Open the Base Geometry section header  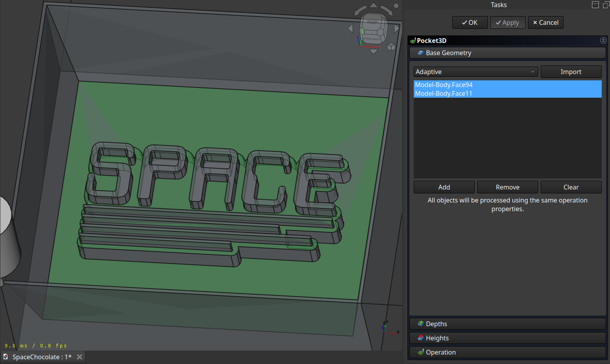coord(508,53)
